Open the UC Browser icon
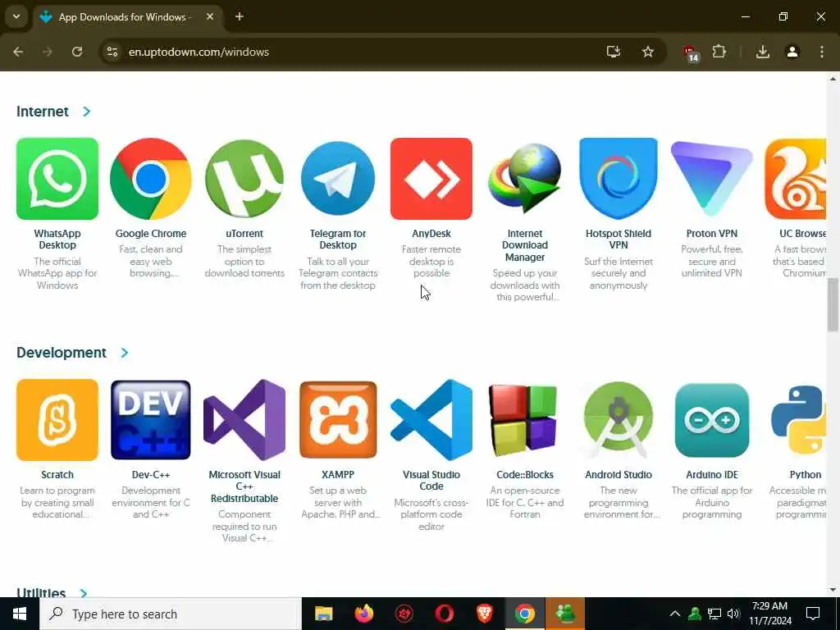This screenshot has width=840, height=630. (x=796, y=178)
